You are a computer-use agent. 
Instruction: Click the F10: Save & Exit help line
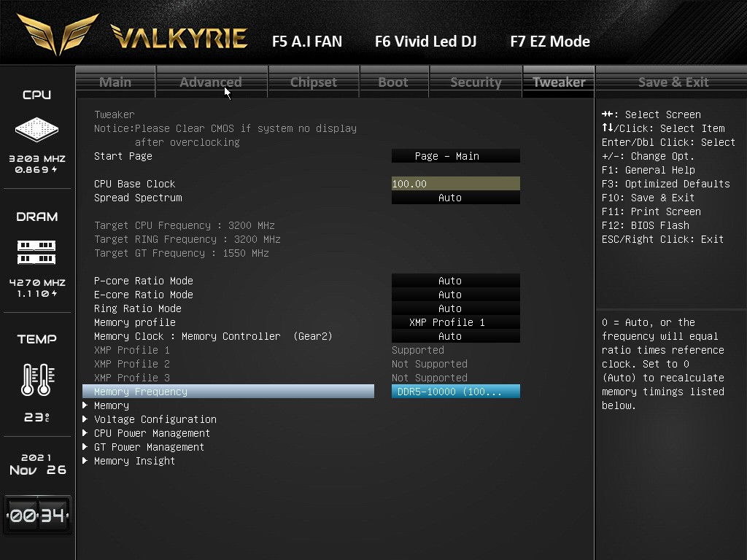pyautogui.click(x=648, y=198)
